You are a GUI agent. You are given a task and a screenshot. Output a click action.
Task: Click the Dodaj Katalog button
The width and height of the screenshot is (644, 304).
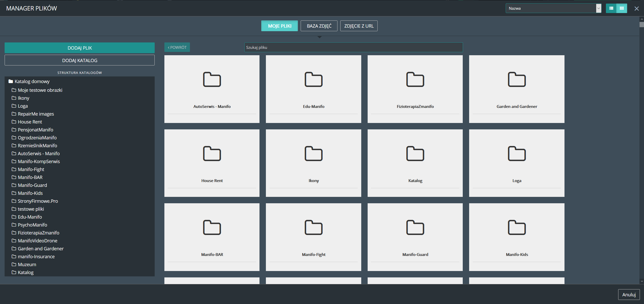click(x=80, y=60)
